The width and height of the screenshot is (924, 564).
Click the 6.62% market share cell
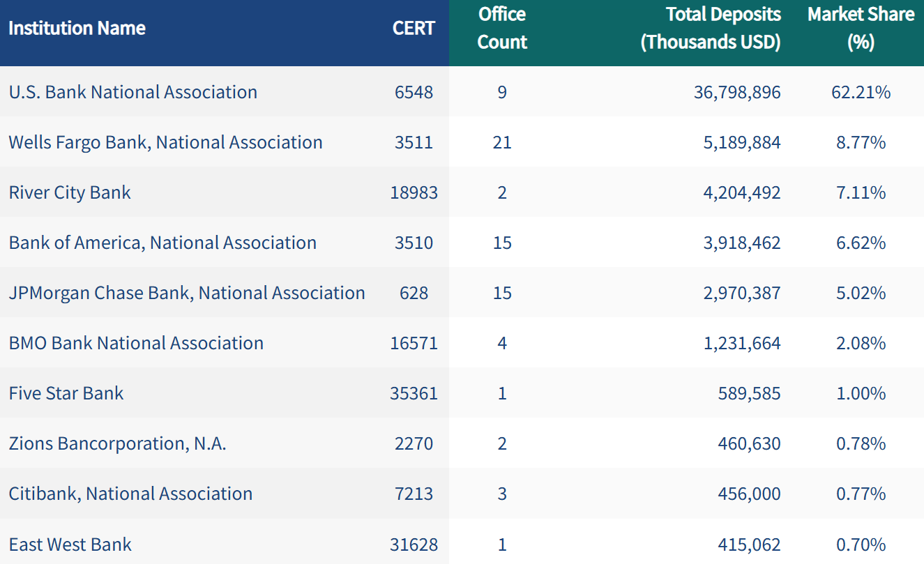coord(861,243)
